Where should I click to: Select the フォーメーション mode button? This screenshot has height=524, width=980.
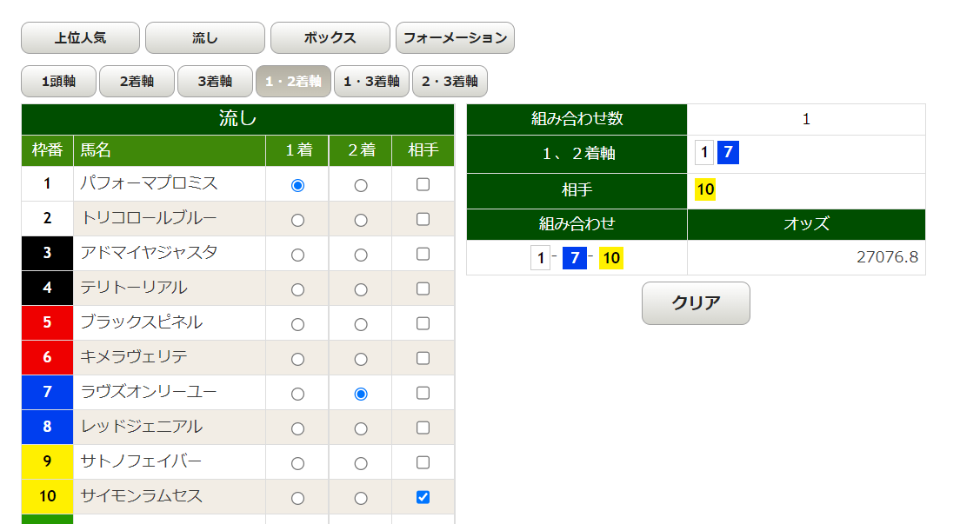pyautogui.click(x=455, y=38)
